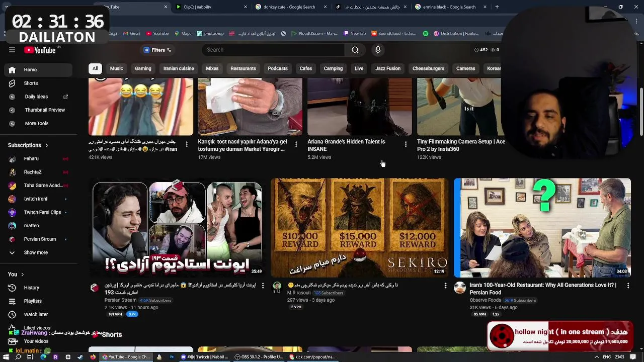
Task: Open the YouTube hamburger guide menu
Action: (x=12, y=50)
